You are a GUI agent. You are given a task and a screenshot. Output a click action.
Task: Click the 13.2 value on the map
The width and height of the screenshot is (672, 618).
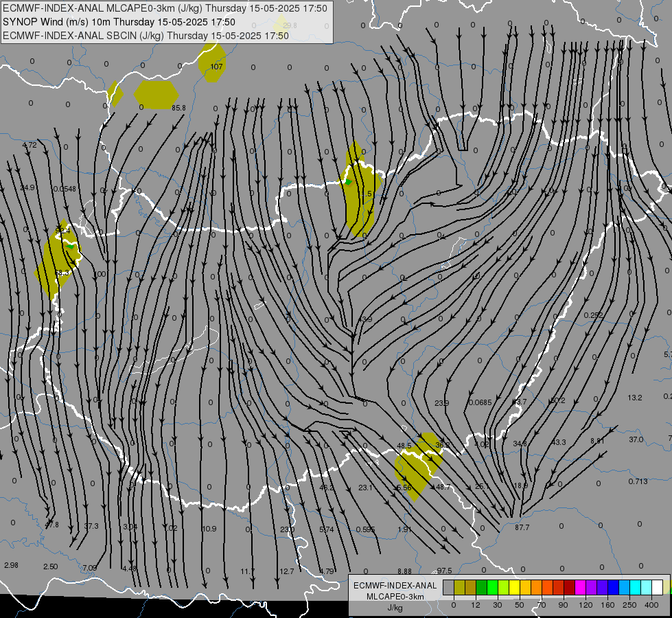coord(635,398)
